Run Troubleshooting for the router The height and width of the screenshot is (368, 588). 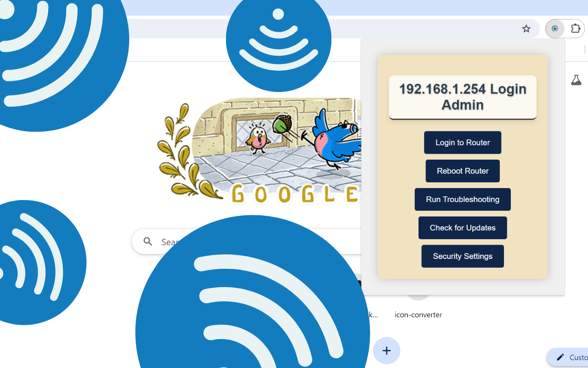pos(463,199)
